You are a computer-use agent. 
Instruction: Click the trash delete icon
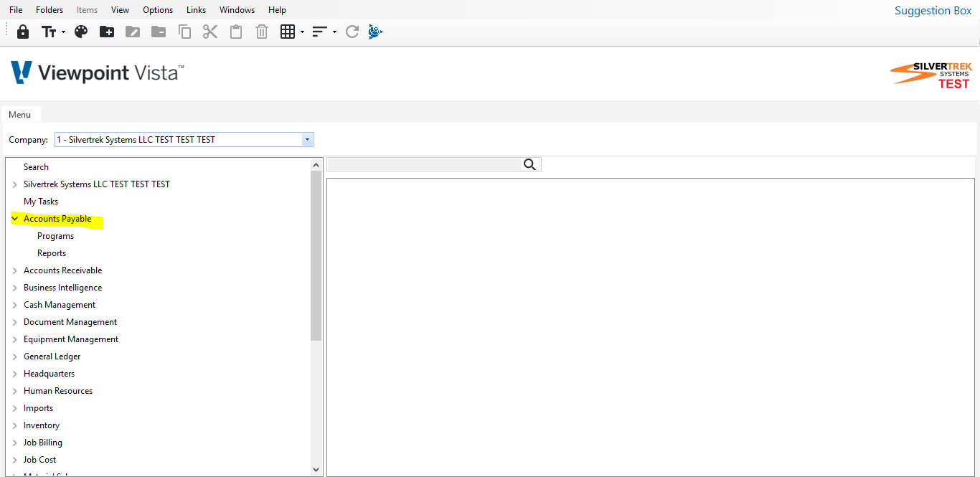pos(262,32)
